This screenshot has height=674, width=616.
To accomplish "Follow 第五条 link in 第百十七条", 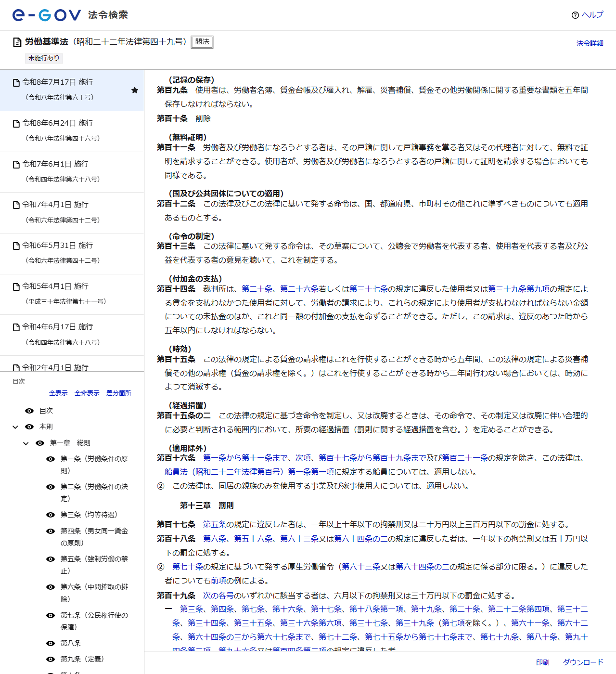I will pyautogui.click(x=215, y=524).
